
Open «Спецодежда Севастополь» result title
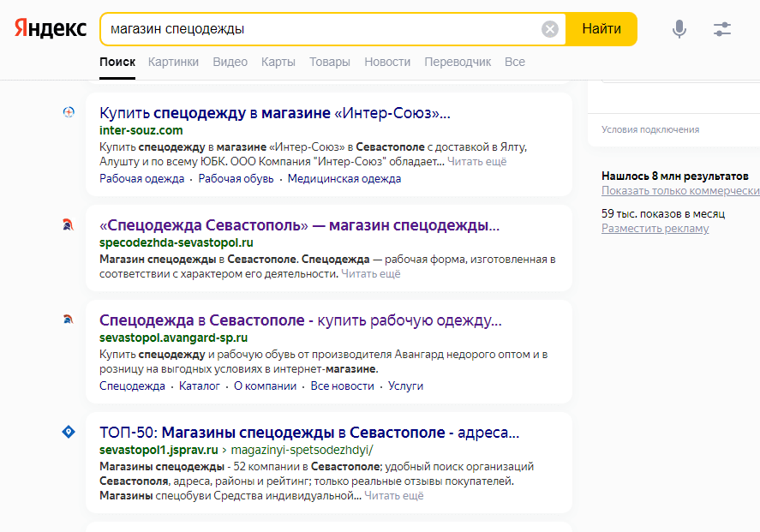click(x=299, y=225)
